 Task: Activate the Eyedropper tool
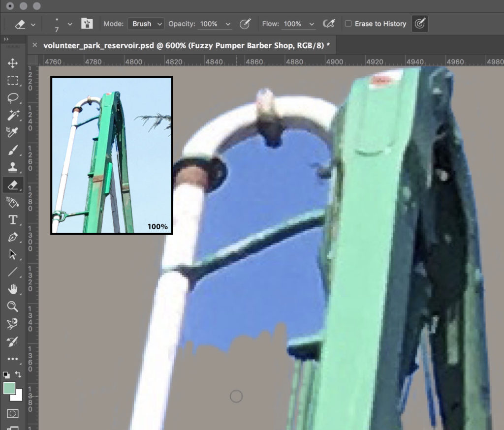13,132
